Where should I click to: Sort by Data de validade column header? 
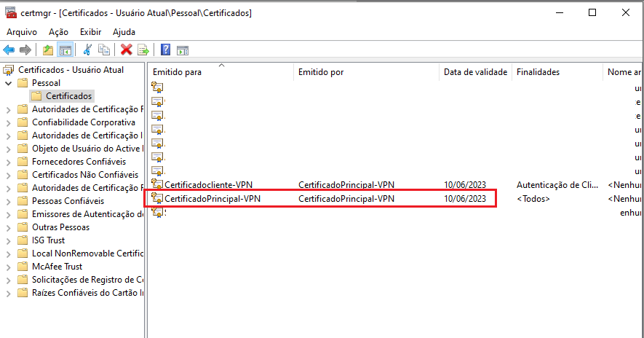(475, 72)
